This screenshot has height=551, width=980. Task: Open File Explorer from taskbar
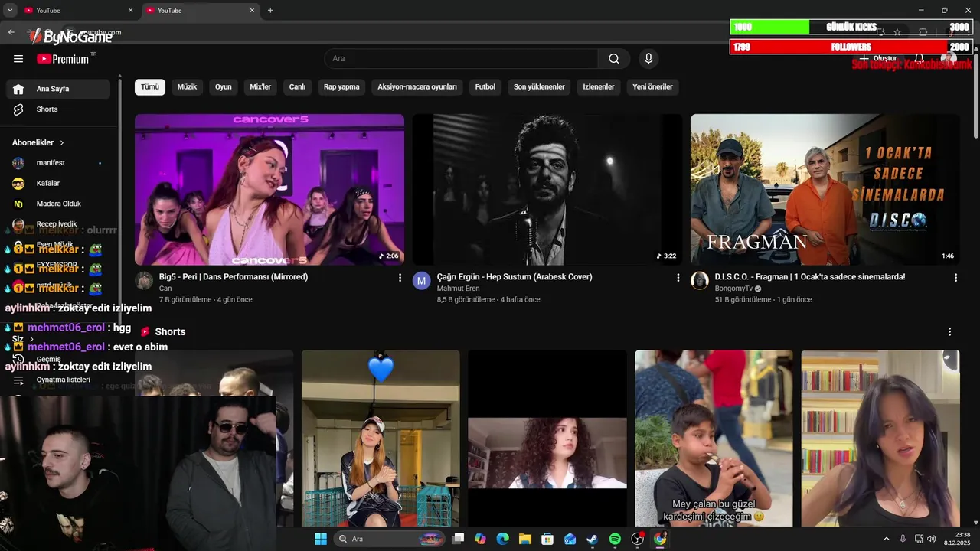[x=525, y=539]
